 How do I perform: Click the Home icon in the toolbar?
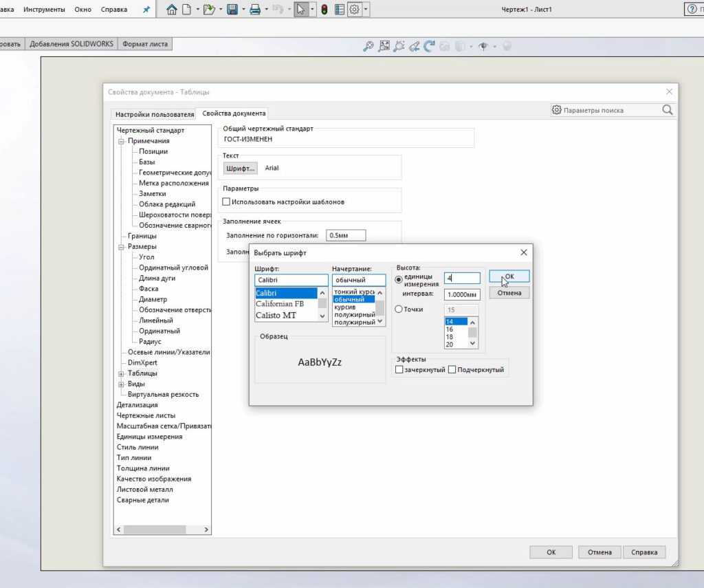(172, 10)
